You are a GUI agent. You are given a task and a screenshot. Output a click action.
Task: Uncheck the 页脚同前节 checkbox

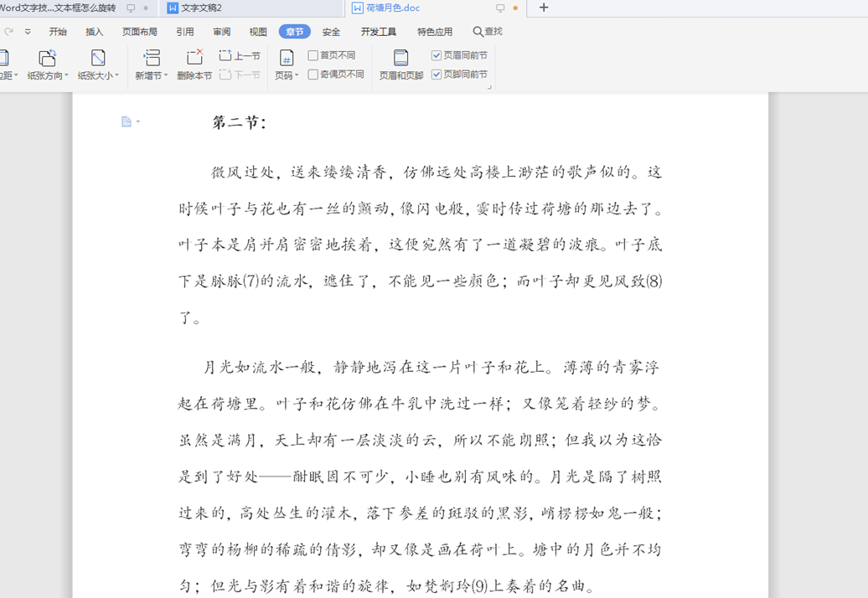pyautogui.click(x=437, y=75)
